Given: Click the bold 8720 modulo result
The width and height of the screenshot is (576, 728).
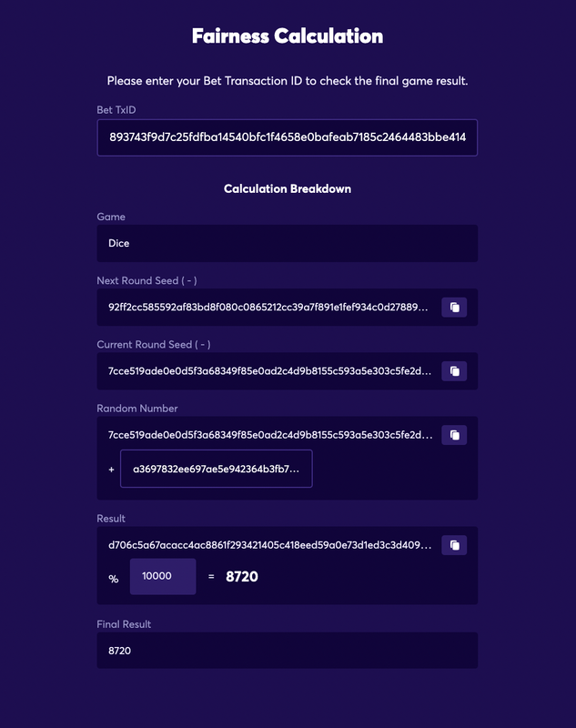Looking at the screenshot, I should point(242,577).
